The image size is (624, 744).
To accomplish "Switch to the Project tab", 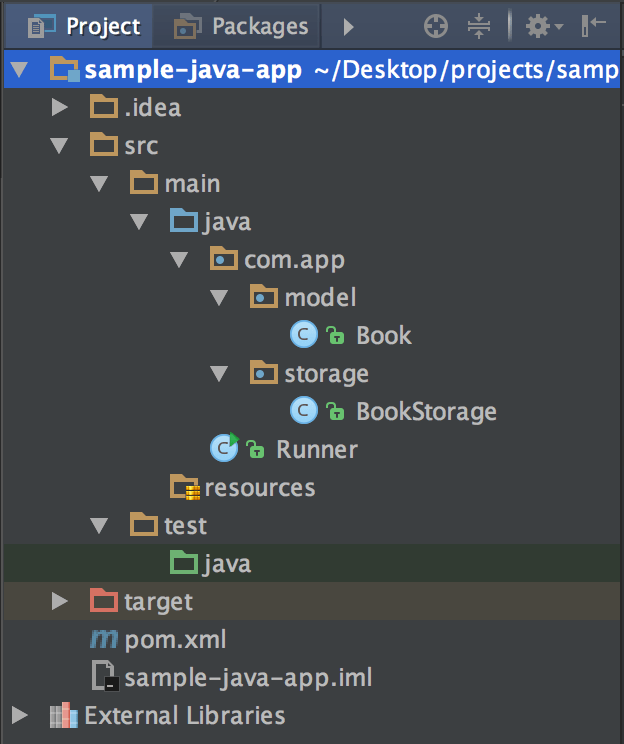I will coord(78,26).
